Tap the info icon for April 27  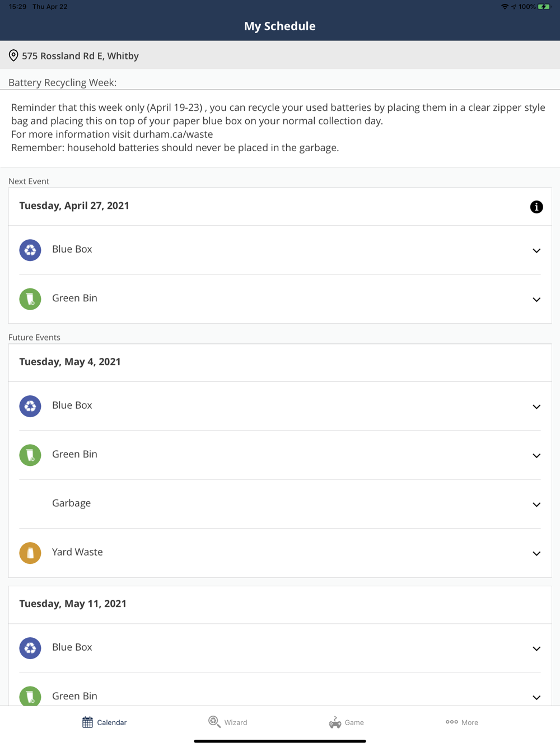(x=536, y=207)
